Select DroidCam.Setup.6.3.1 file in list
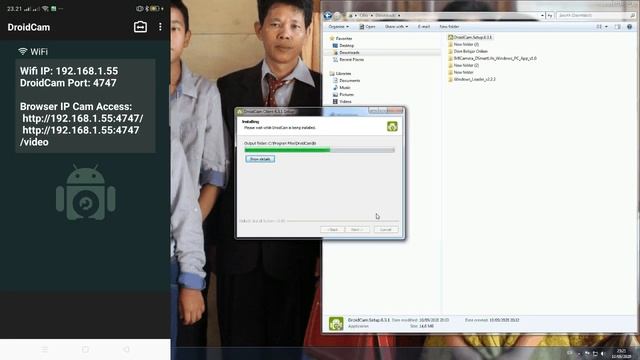This screenshot has height=360, width=640. click(470, 37)
